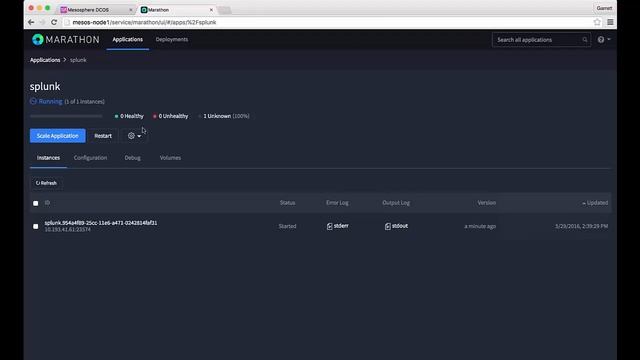Open the splunk instance ID link
Image resolution: width=640 pixels, height=360 pixels.
(x=101, y=223)
